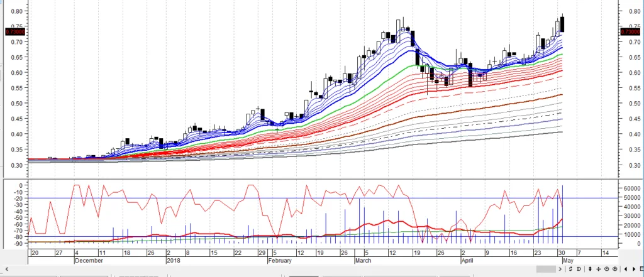Click '0.40' on the left price axis
This screenshot has height=277, width=644.
16,134
